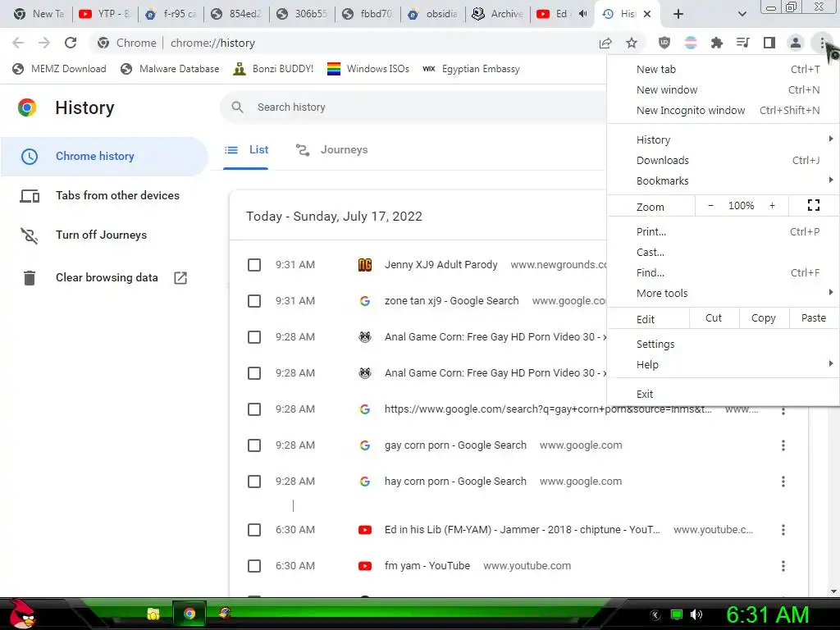Screen dimensions: 840x630
Task: Check the second Anal Game Corn entry
Action: [254, 373]
